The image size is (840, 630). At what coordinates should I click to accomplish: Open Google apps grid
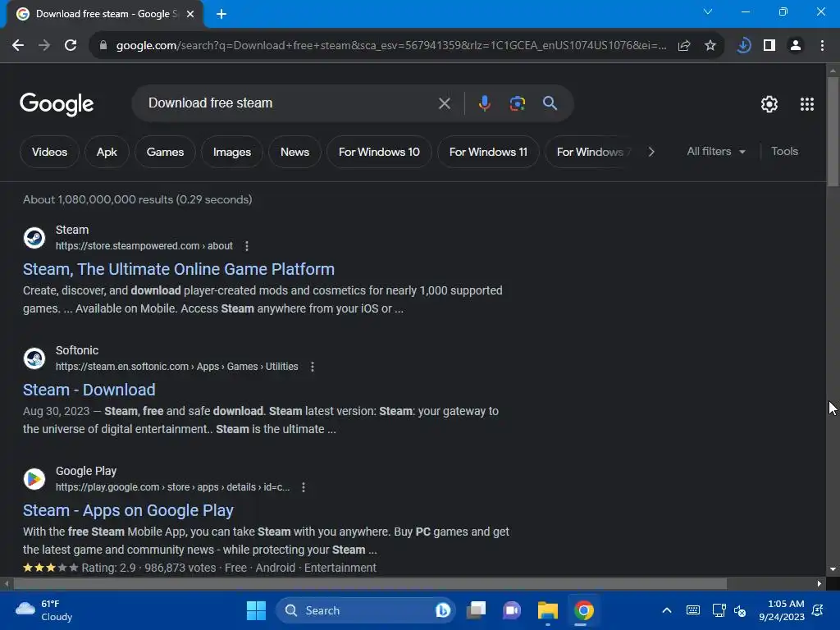807,104
